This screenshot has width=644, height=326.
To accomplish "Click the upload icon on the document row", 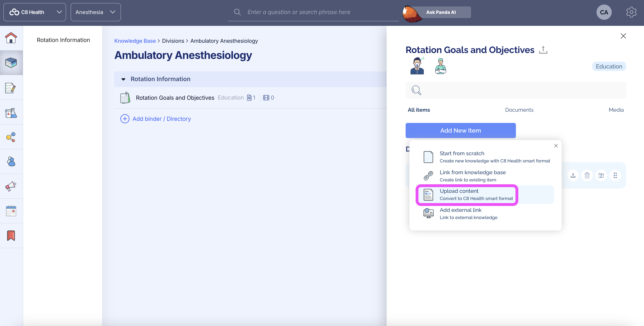I will click(573, 175).
